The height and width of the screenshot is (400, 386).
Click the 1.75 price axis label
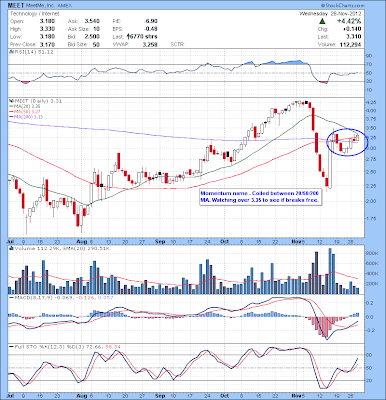tap(372, 219)
